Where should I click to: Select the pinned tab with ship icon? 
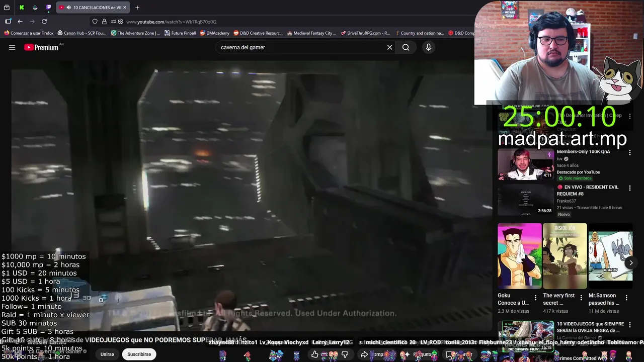[35, 8]
